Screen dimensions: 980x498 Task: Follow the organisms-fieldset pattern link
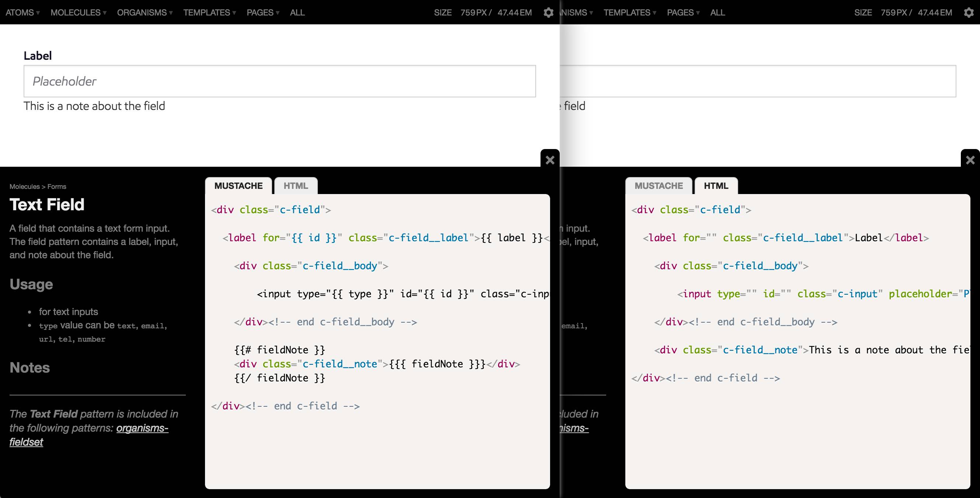(142, 428)
